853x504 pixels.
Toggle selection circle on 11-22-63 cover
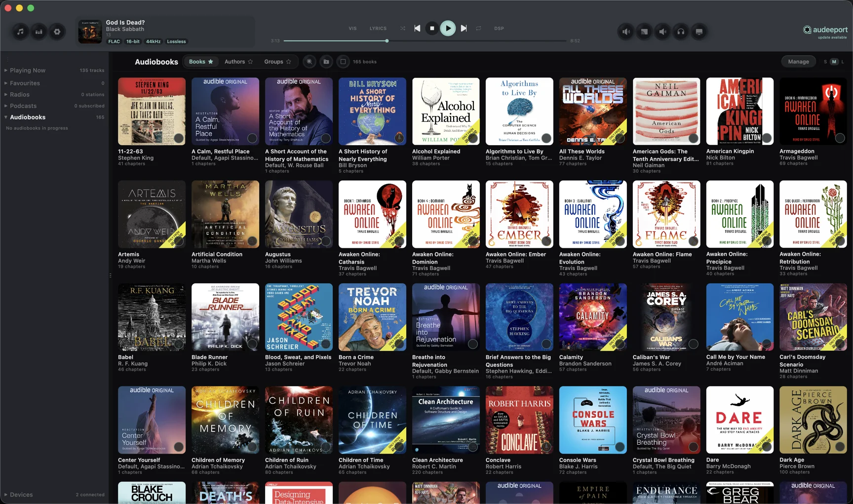(179, 138)
